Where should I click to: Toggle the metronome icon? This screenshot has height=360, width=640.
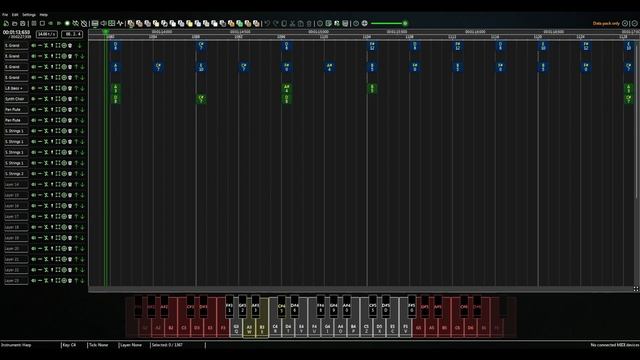pyautogui.click(x=84, y=24)
